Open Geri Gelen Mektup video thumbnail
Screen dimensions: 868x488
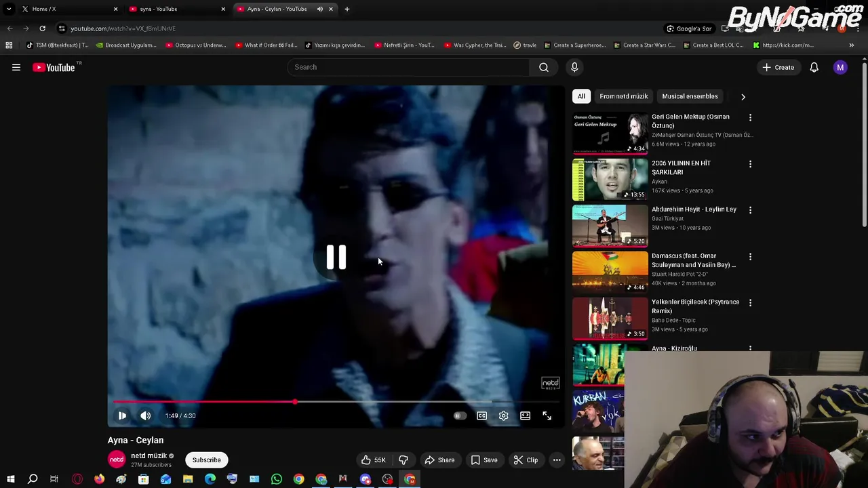pyautogui.click(x=610, y=134)
